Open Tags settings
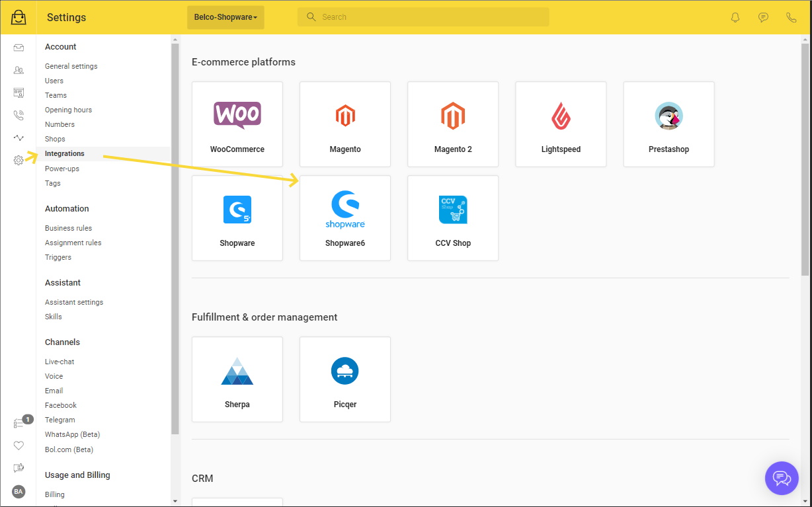 click(x=53, y=183)
